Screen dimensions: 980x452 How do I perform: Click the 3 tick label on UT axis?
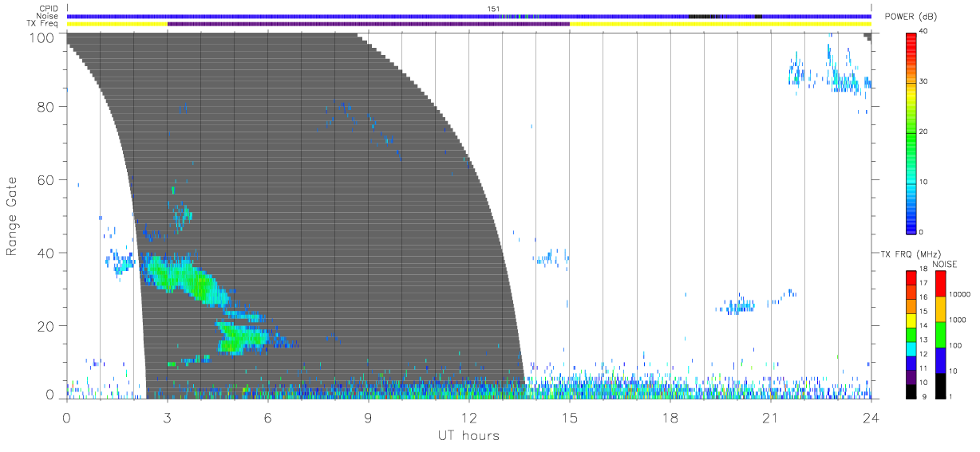(168, 417)
